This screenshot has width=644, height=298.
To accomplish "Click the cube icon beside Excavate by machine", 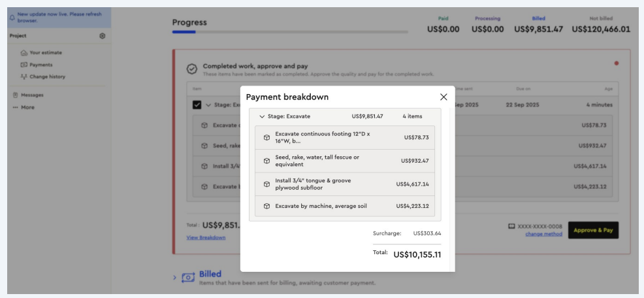I will tap(266, 207).
